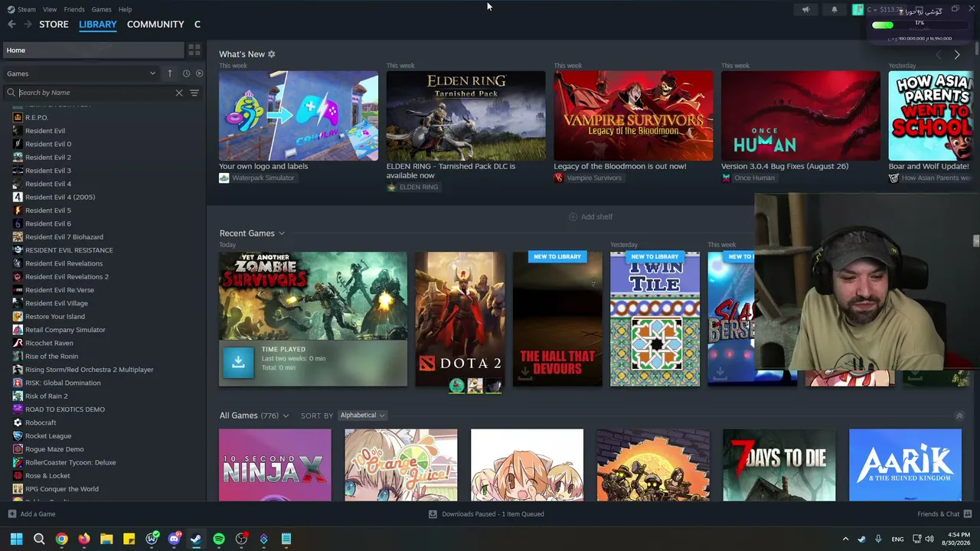This screenshot has width=980, height=551.
Task: Open the Help menu
Action: point(125,9)
